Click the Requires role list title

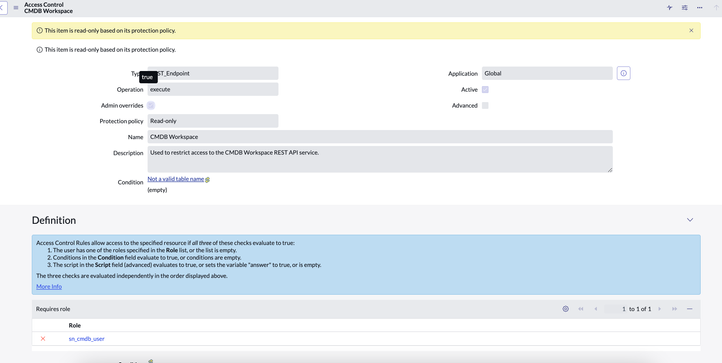pos(53,309)
